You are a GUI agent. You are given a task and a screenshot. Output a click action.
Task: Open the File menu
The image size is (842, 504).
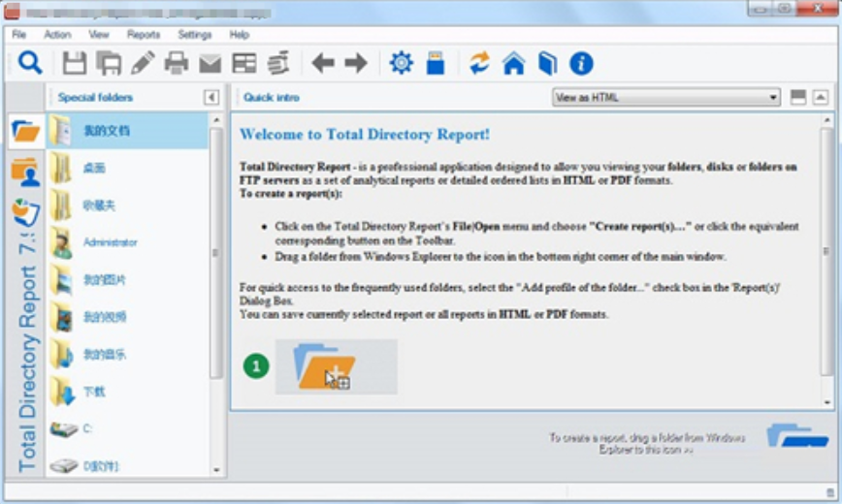click(x=18, y=34)
